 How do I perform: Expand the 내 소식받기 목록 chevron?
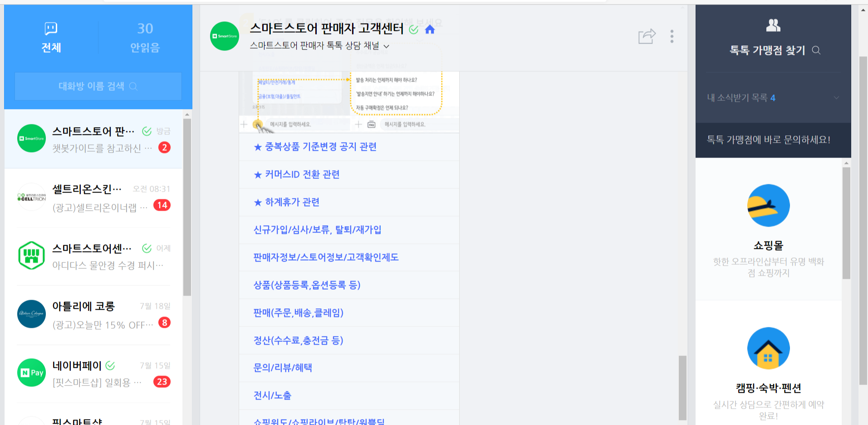click(836, 98)
